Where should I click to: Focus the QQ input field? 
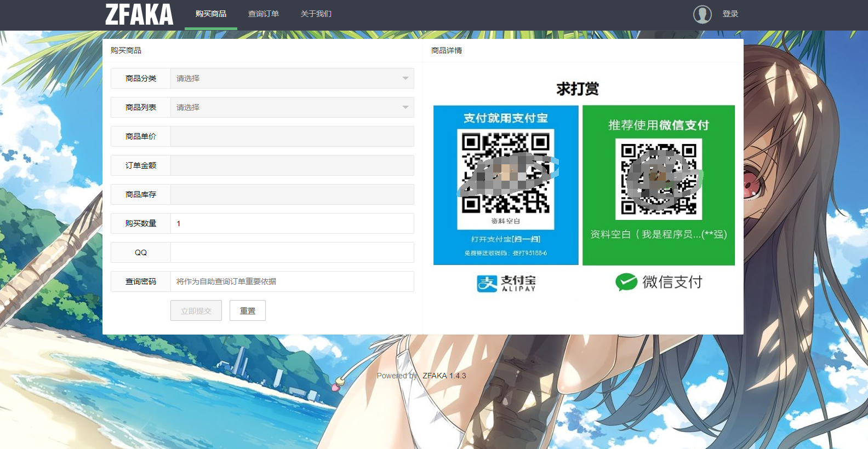[x=292, y=252]
